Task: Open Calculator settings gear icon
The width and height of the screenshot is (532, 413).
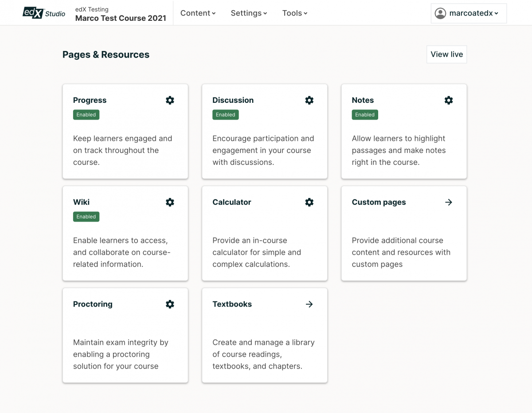Action: pyautogui.click(x=309, y=202)
